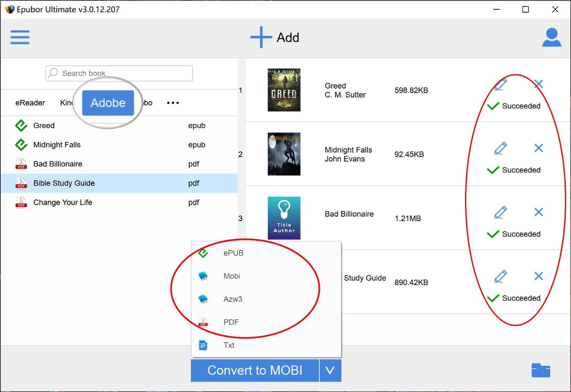Image resolution: width=571 pixels, height=392 pixels.
Task: Select Greed cover thumbnail
Action: pyautogui.click(x=284, y=90)
